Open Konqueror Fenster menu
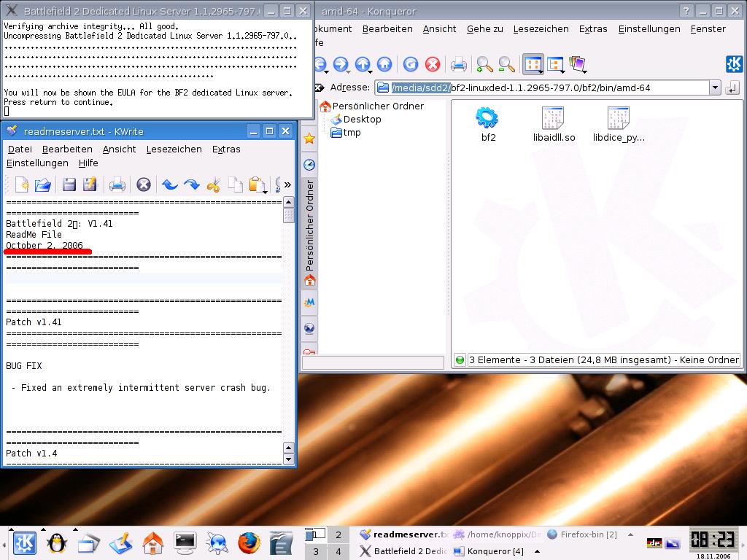This screenshot has width=747, height=560. coord(708,28)
